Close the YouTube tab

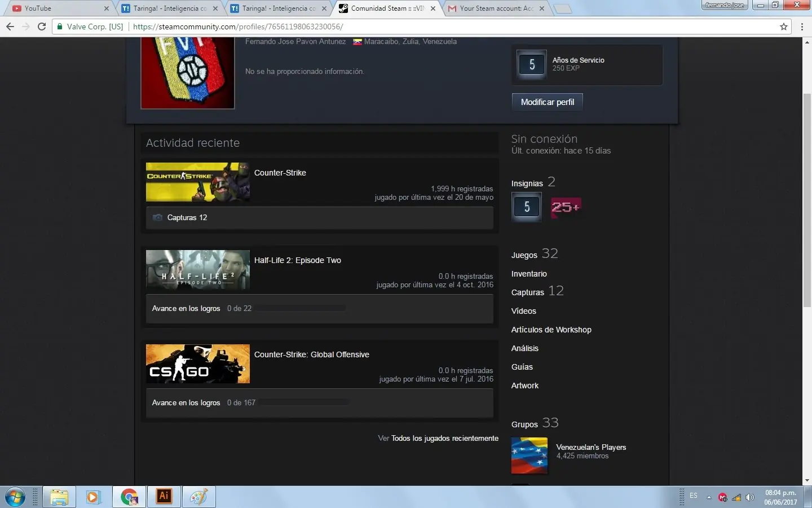pos(107,8)
